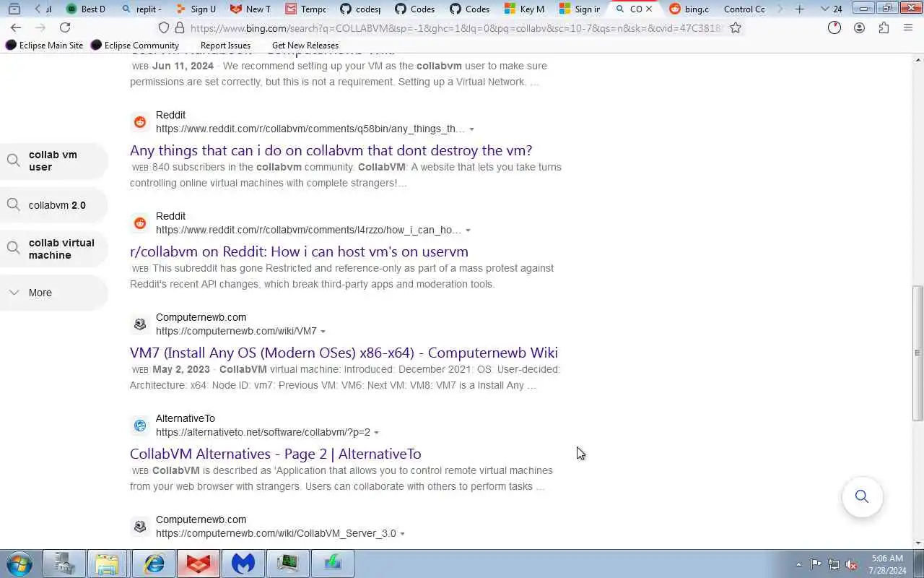Open the Action Center flag icon
Viewport: 924px width, 578px height.
point(816,564)
